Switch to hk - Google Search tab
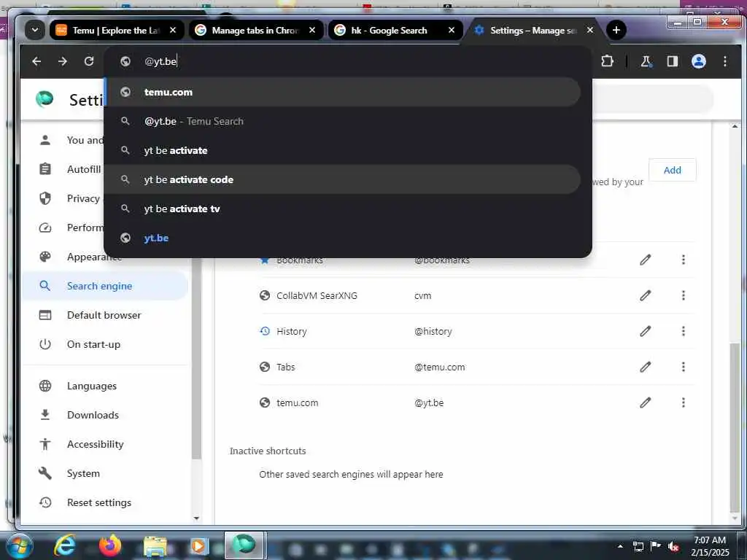The width and height of the screenshot is (747, 560). [x=395, y=30]
